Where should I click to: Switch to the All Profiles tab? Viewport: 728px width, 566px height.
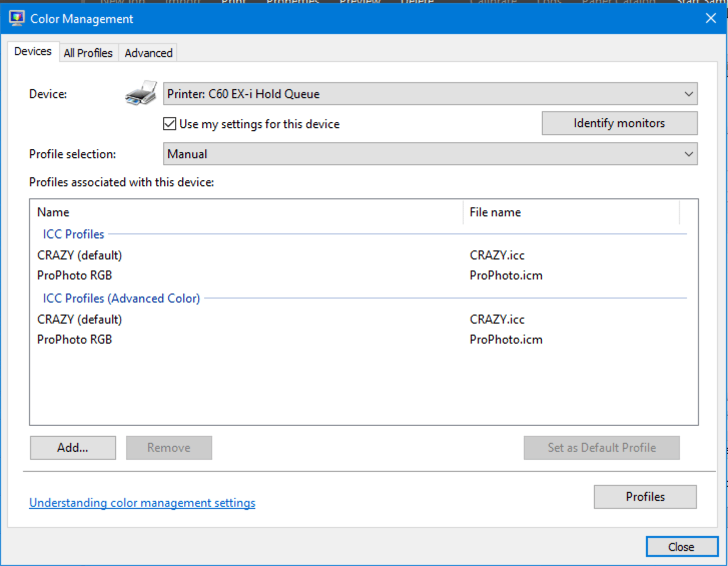click(88, 53)
